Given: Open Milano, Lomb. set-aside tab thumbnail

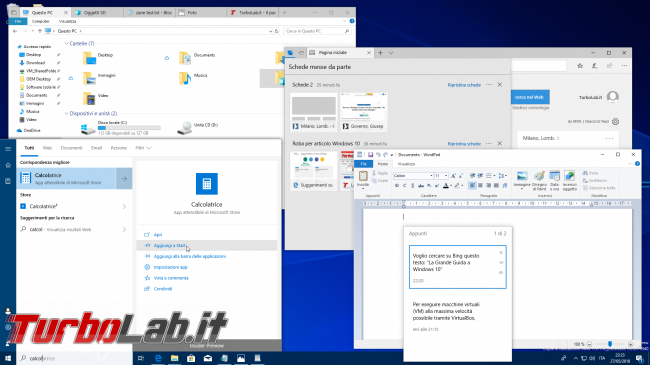Looking at the screenshot, I should point(314,112).
